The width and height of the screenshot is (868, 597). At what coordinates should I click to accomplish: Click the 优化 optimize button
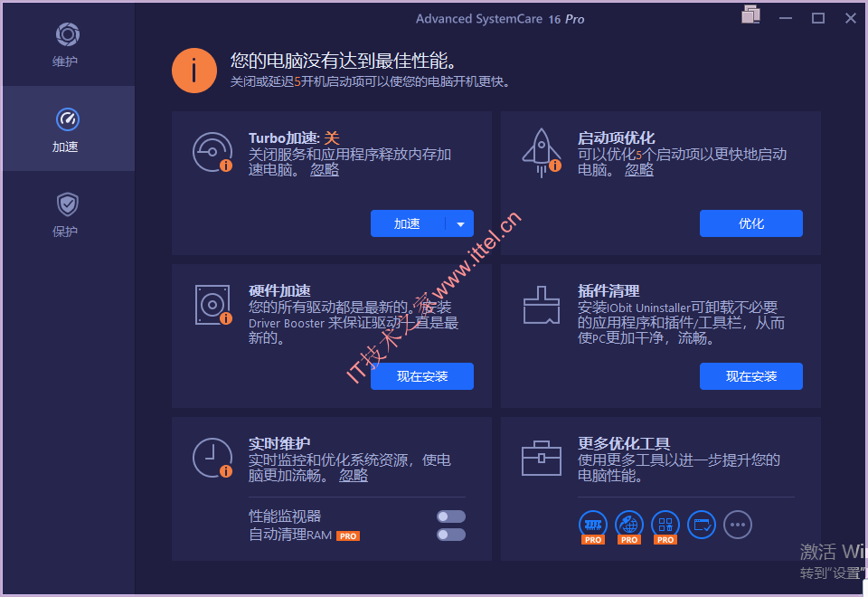coord(750,223)
